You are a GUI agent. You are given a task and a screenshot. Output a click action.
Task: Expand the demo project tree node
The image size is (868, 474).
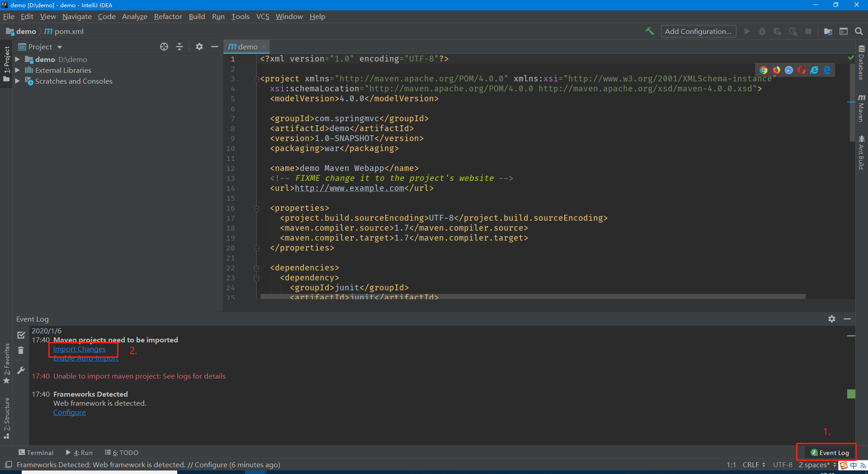tap(17, 59)
